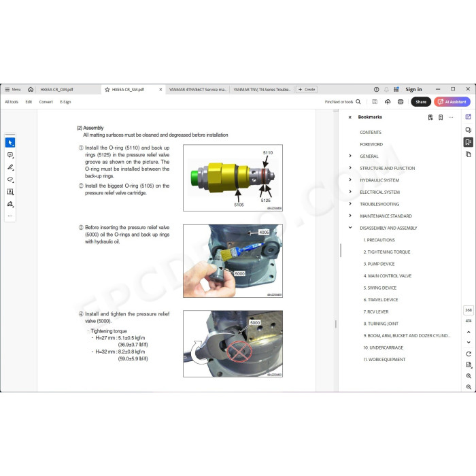Open 5. SWING DEVICE bookmark
This screenshot has height=476, width=476.
coord(379,288)
